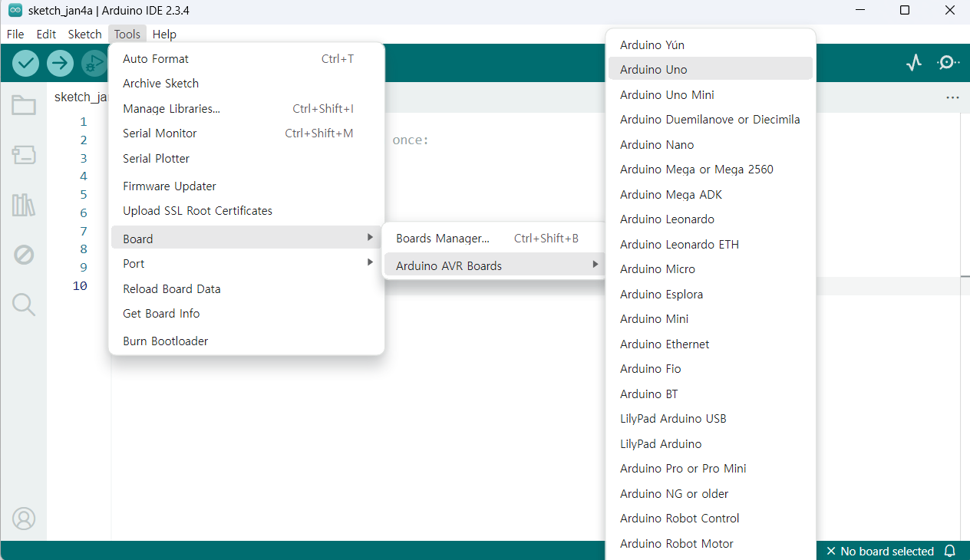Select Arduino Esplora
This screenshot has width=970, height=560.
(x=711, y=294)
